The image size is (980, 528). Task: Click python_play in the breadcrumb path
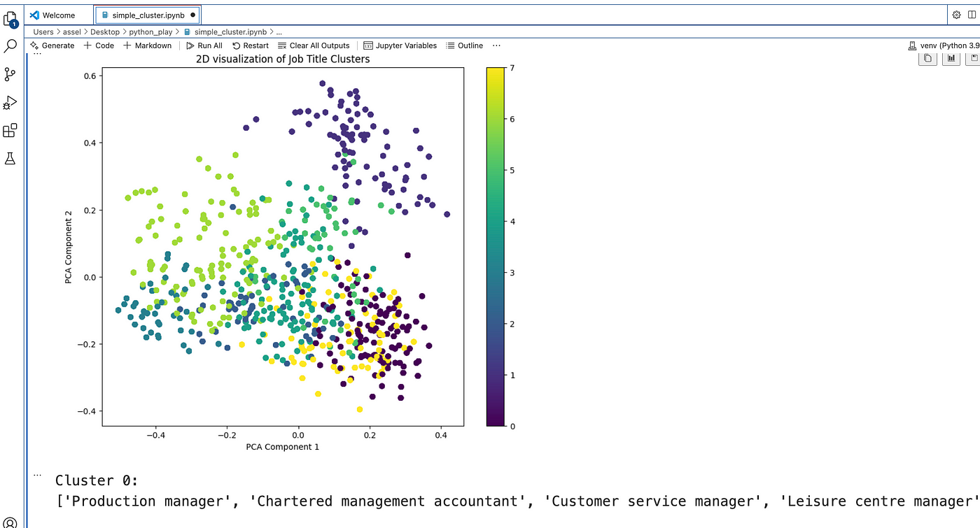coord(151,31)
